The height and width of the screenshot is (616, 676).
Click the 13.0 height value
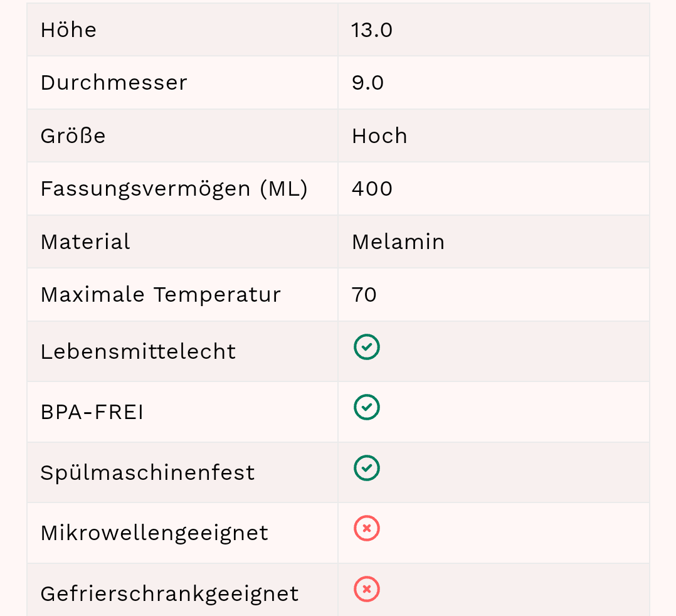(x=372, y=30)
